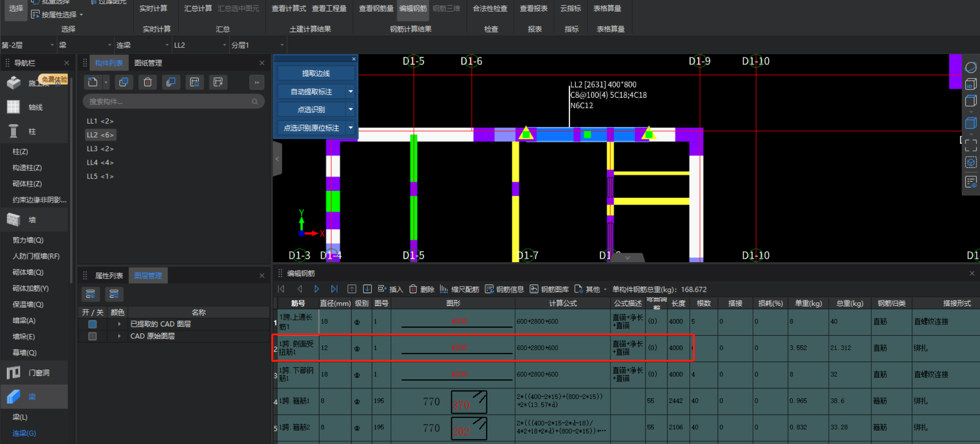
Task: Select LL3 <2> in component list
Action: 100,149
